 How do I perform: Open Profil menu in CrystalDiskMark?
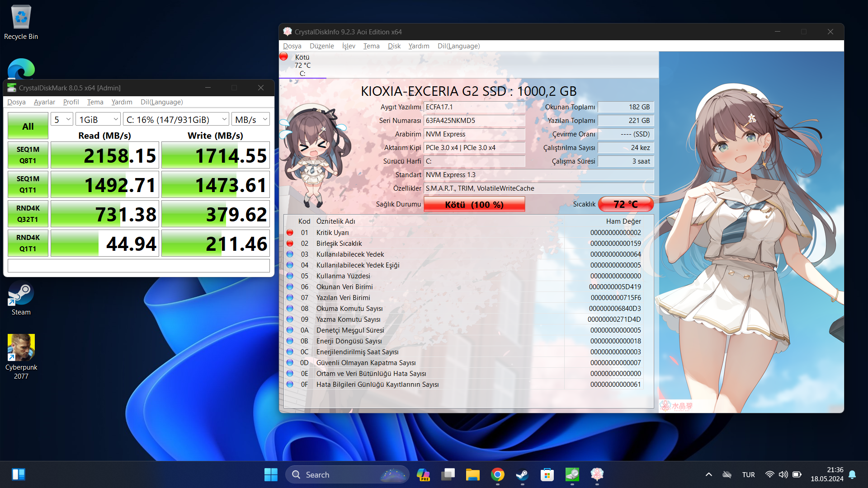coord(71,102)
